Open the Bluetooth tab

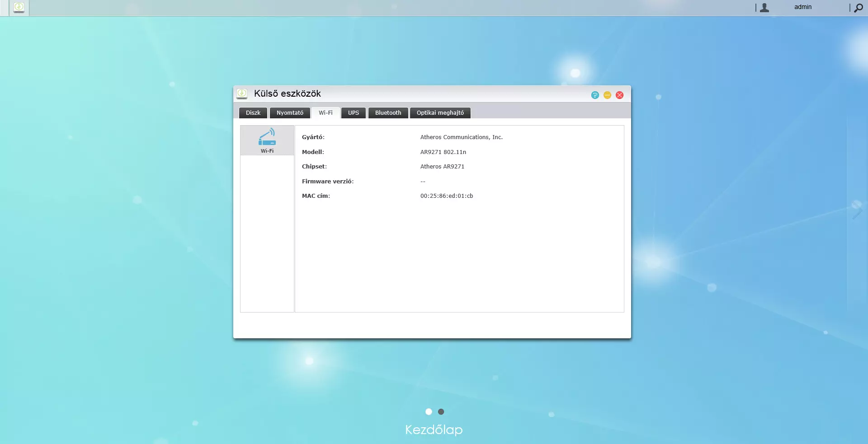(388, 113)
